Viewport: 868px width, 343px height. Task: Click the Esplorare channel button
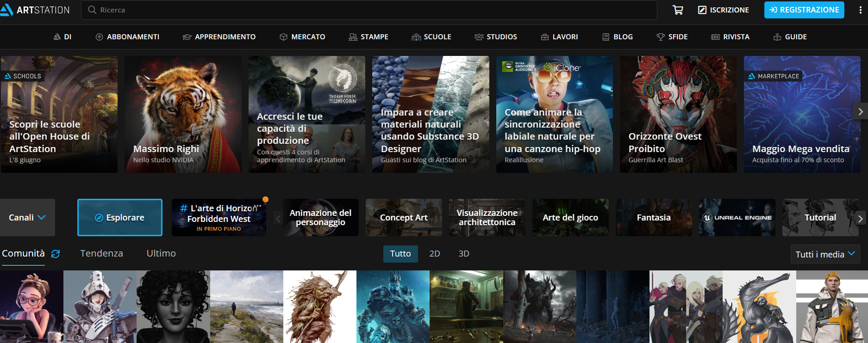click(120, 218)
